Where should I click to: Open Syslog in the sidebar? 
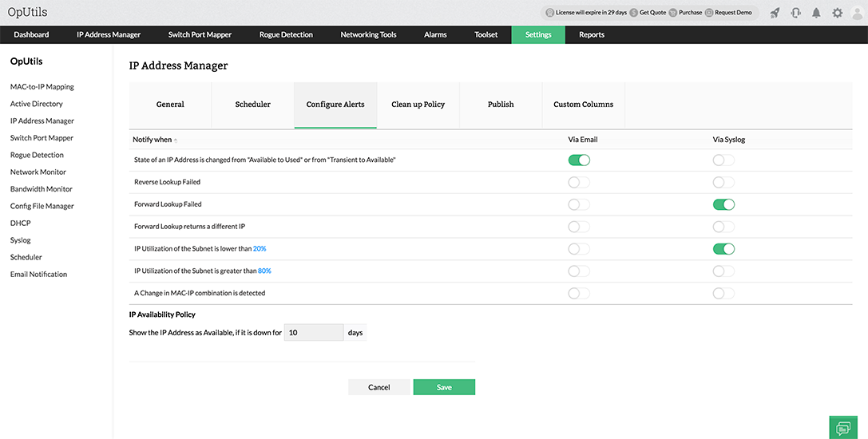(x=21, y=240)
